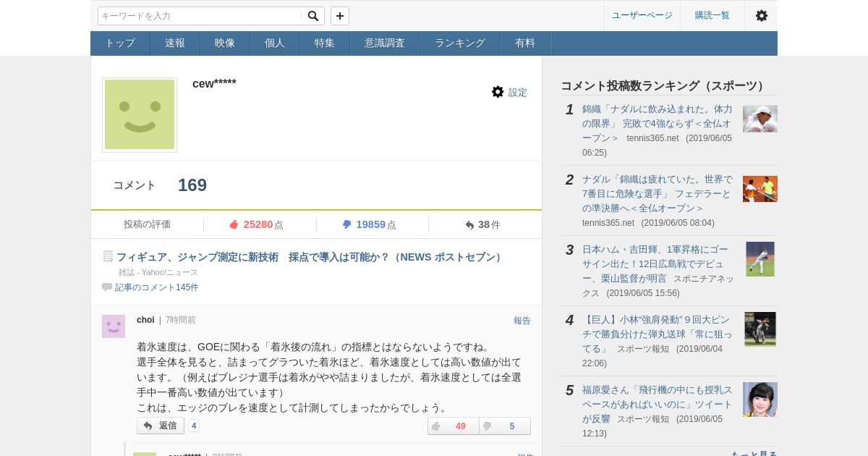Viewport: 868px width, 456px height.
Task: Click the 25280点 upvote score
Action: point(263,224)
